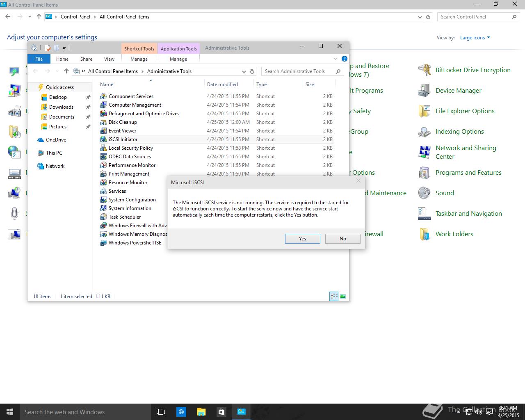Open File Explorer from the taskbar

tap(201, 412)
